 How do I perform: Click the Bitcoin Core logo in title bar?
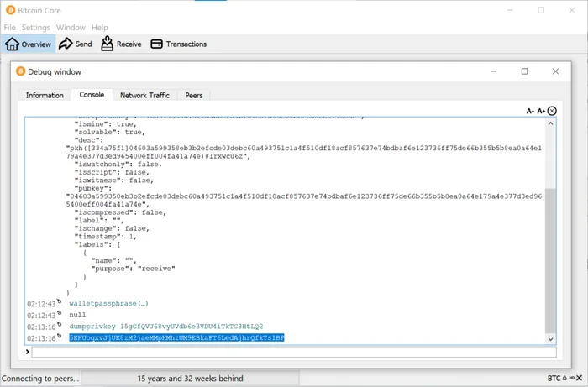point(10,10)
